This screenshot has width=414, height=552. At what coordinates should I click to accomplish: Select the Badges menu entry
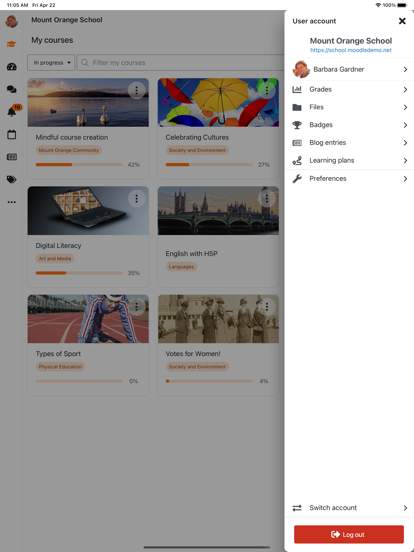pos(349,125)
